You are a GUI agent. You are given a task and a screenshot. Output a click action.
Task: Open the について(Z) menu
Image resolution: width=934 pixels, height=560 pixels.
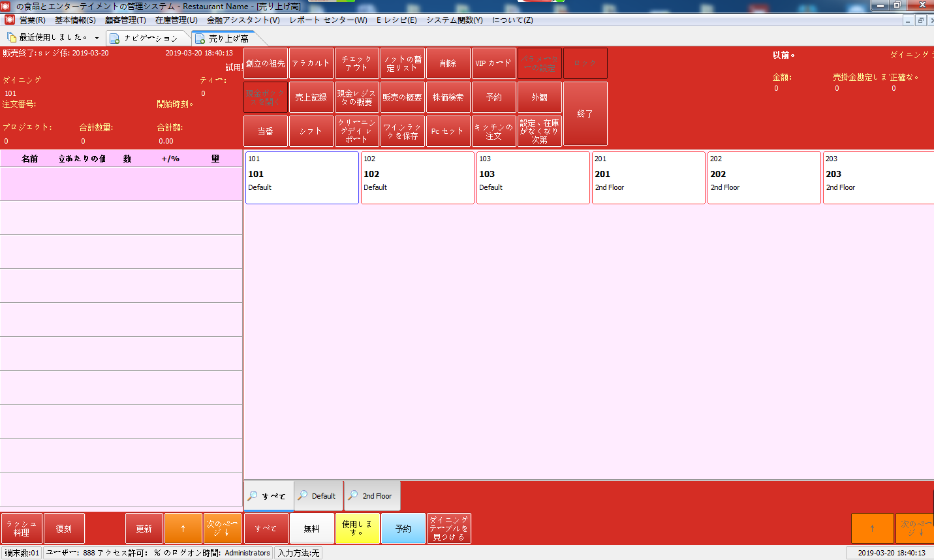coord(512,20)
